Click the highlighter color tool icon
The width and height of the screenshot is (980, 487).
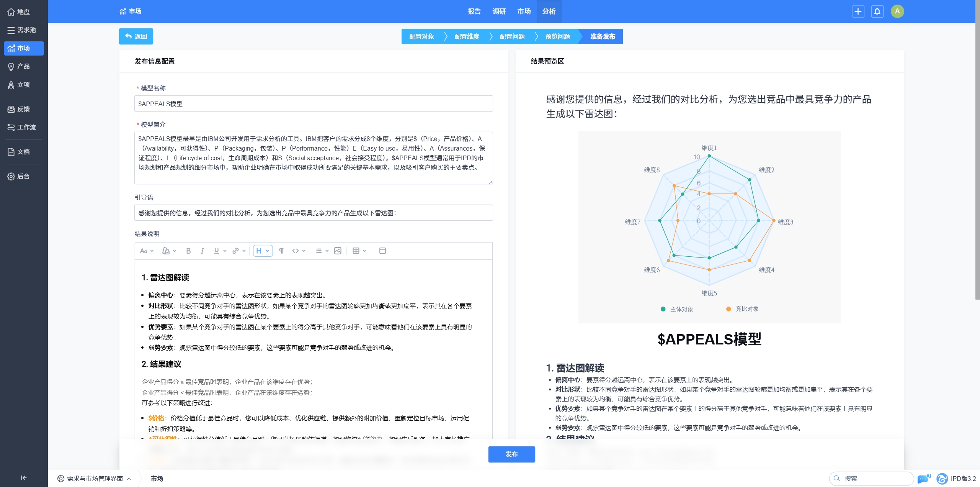tap(166, 251)
